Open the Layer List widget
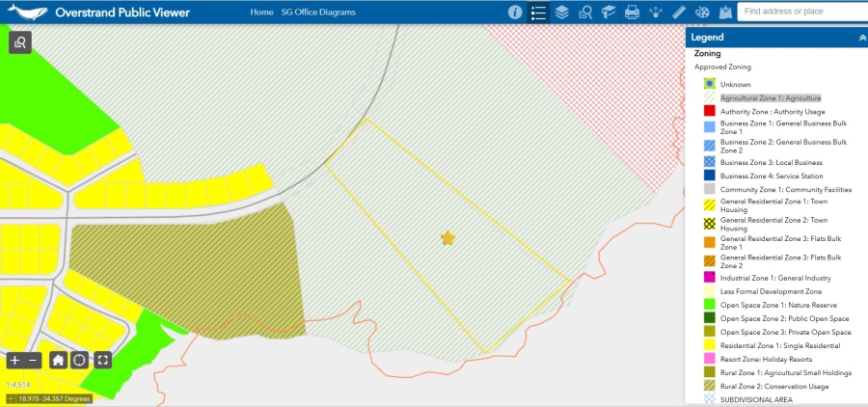The height and width of the screenshot is (407, 868). click(561, 13)
